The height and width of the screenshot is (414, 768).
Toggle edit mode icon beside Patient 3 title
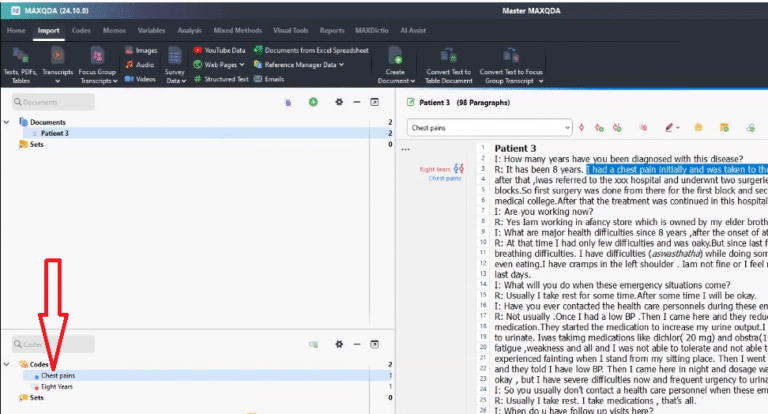pyautogui.click(x=410, y=102)
